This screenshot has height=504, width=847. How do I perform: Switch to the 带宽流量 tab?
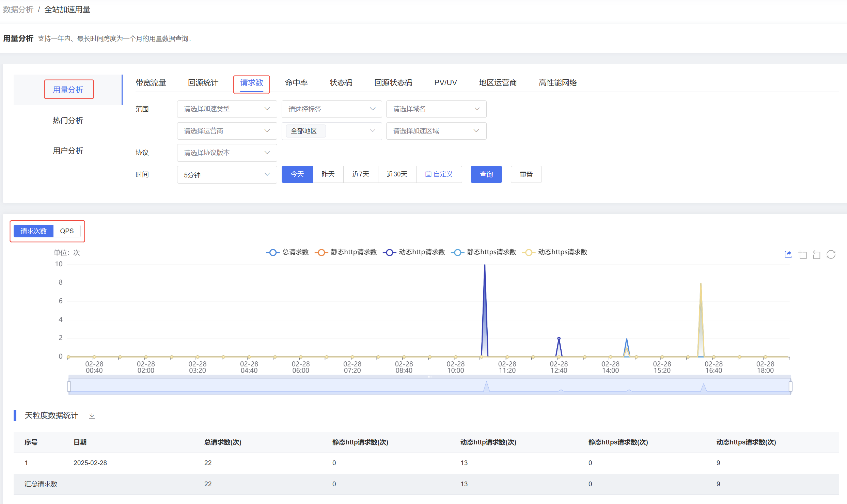[151, 83]
